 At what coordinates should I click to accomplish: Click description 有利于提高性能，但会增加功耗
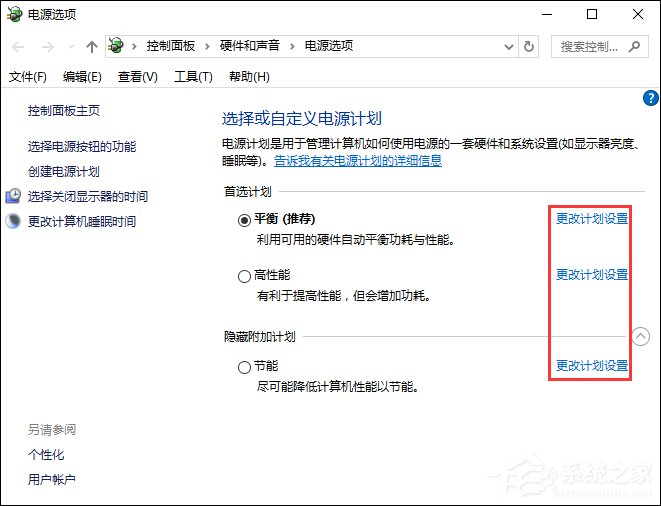[x=344, y=296]
